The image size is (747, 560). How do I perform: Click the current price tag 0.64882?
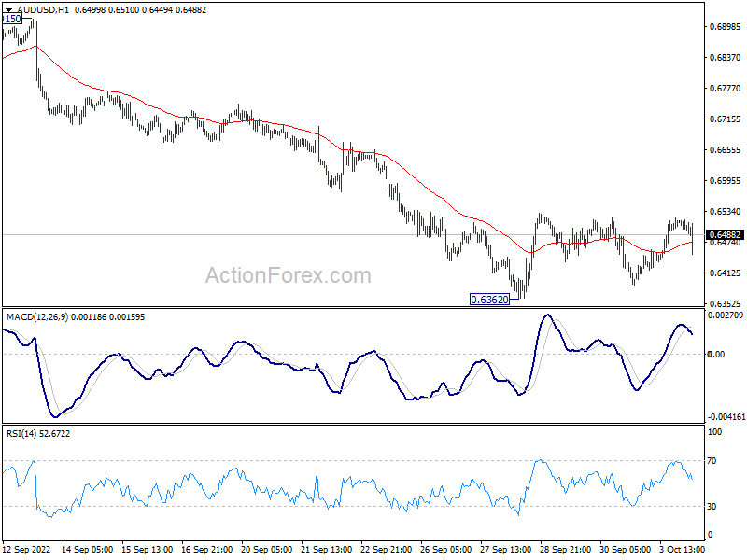(726, 235)
